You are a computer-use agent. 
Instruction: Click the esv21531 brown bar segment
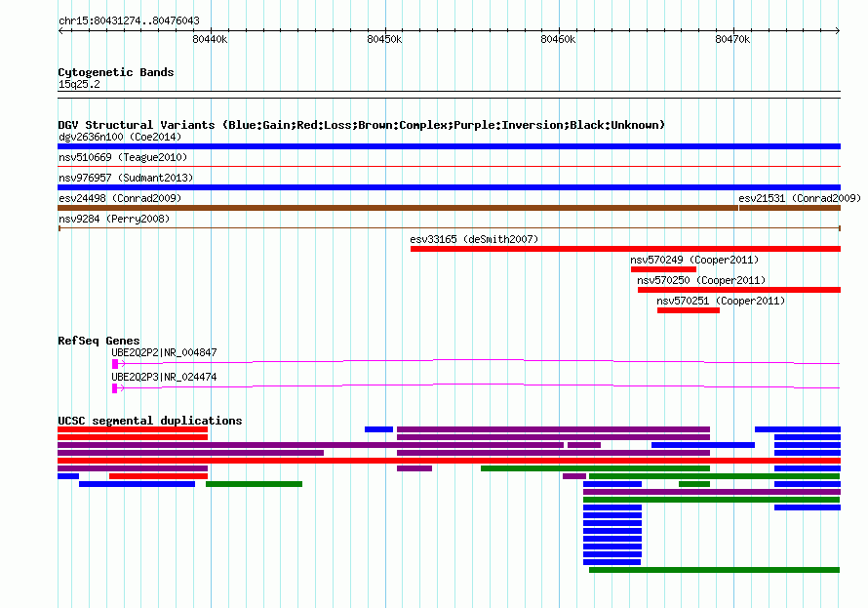point(790,208)
